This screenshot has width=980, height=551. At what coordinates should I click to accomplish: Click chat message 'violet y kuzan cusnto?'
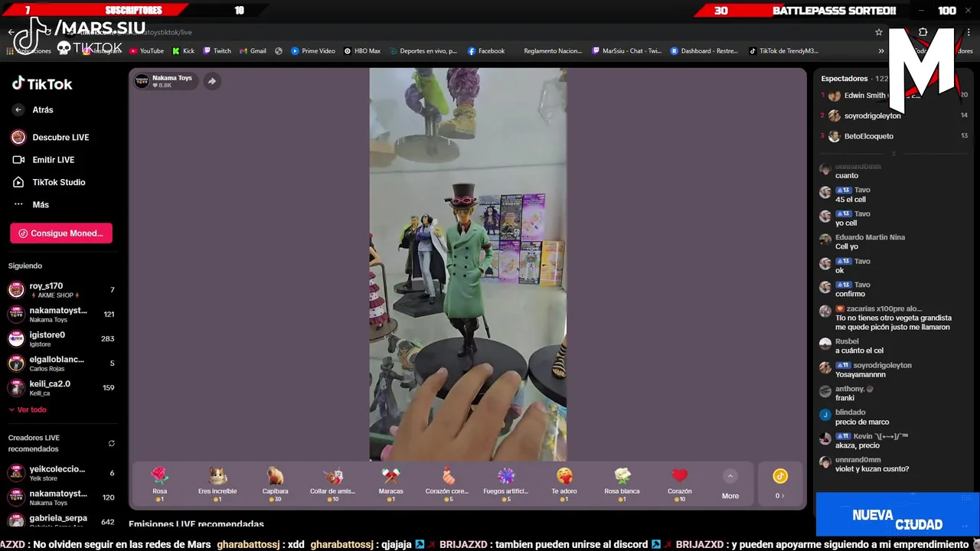tap(872, 469)
